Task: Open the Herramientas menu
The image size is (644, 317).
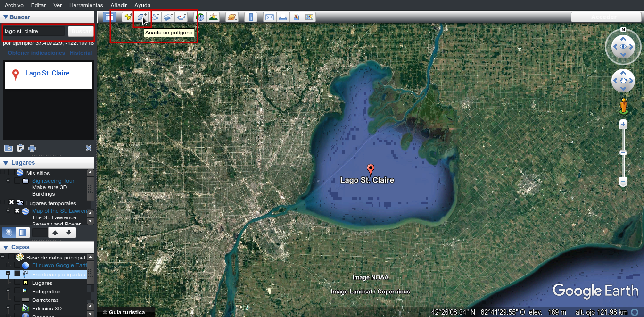Action: coord(86,5)
